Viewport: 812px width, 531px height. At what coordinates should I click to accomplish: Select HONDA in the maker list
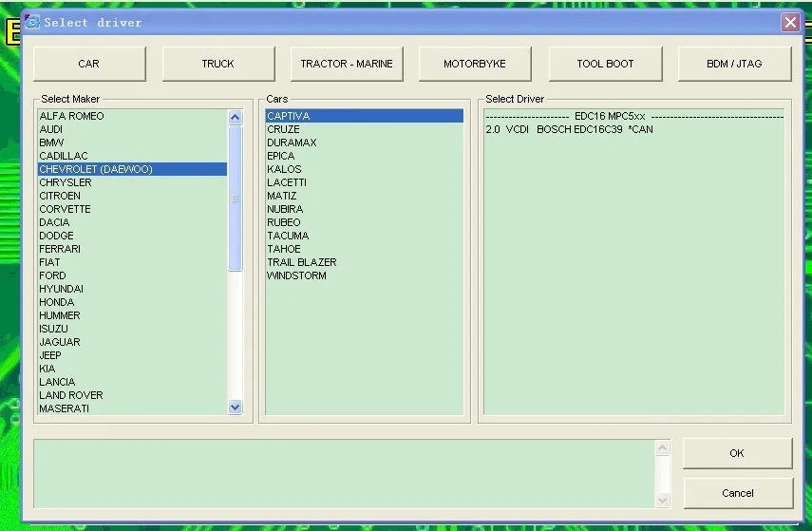coord(132,302)
